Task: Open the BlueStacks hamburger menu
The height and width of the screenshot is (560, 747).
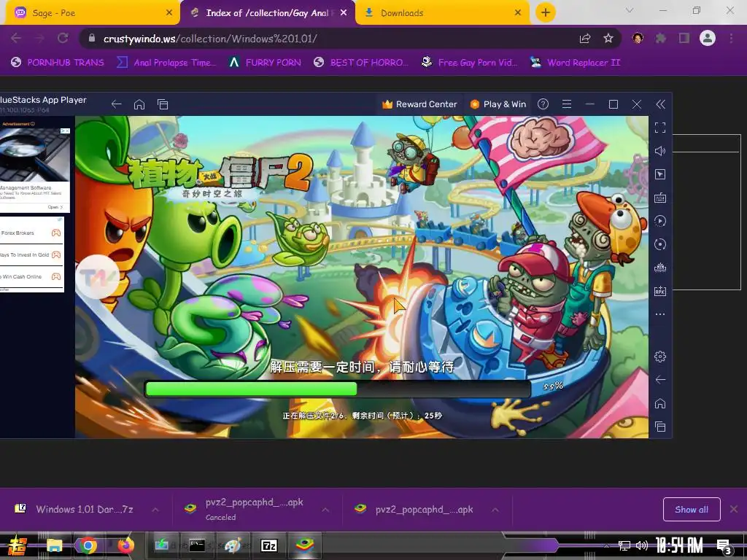Action: click(566, 104)
